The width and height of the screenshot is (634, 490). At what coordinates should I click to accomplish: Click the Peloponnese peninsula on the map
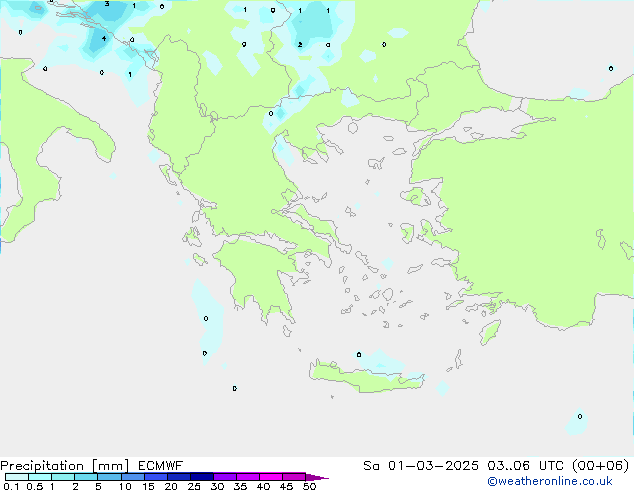click(259, 275)
